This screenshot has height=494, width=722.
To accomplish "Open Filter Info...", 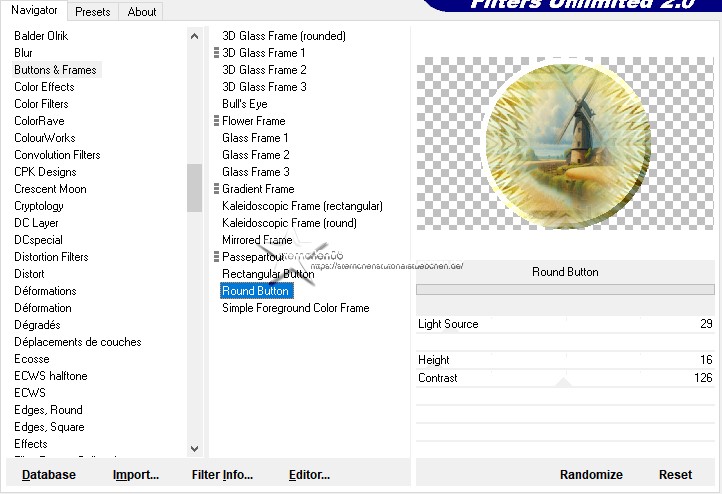I will click(222, 475).
